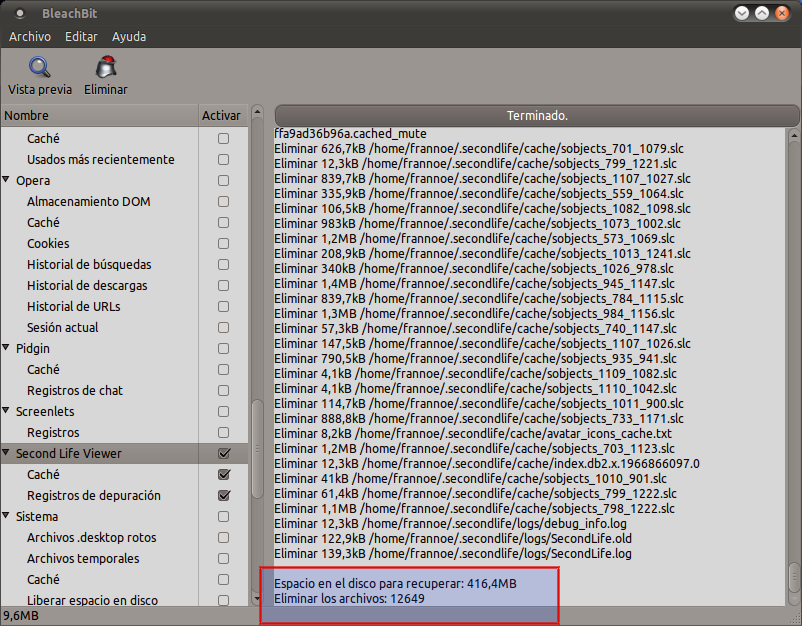Collapse the Sistema tree group
802x626 pixels.
6,516
